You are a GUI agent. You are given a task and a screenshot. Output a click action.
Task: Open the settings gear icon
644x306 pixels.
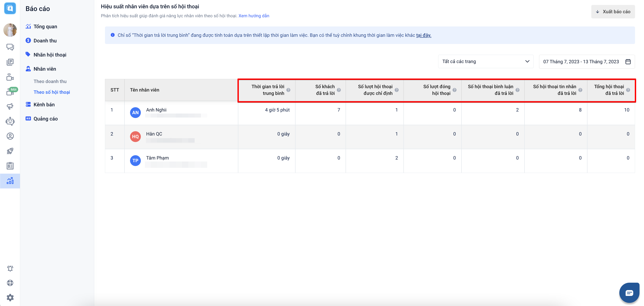tap(10, 297)
